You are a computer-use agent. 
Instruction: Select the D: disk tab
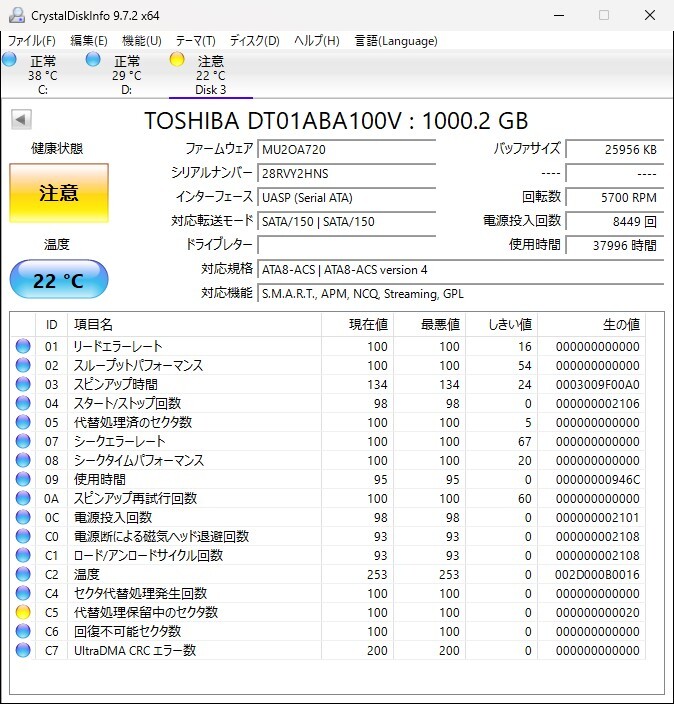[127, 75]
